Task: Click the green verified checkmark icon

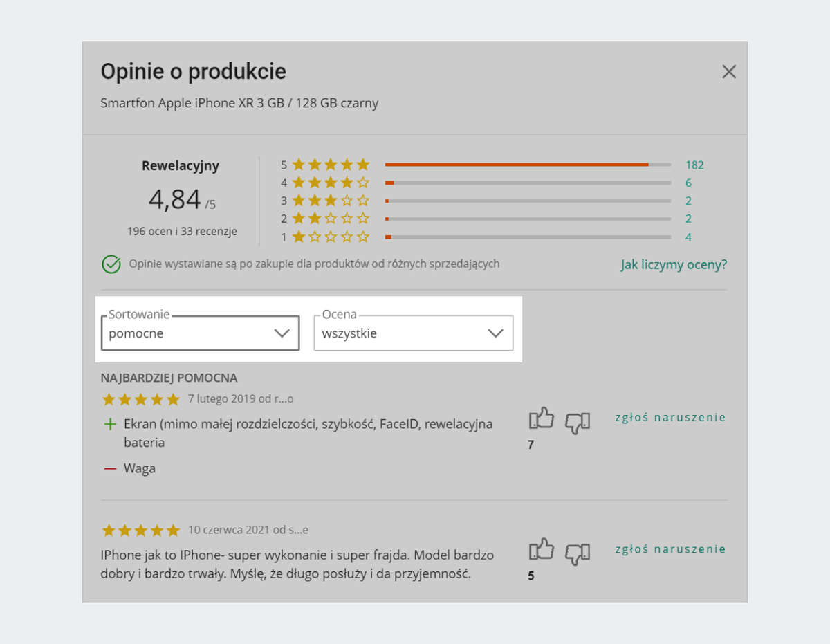Action: [111, 264]
